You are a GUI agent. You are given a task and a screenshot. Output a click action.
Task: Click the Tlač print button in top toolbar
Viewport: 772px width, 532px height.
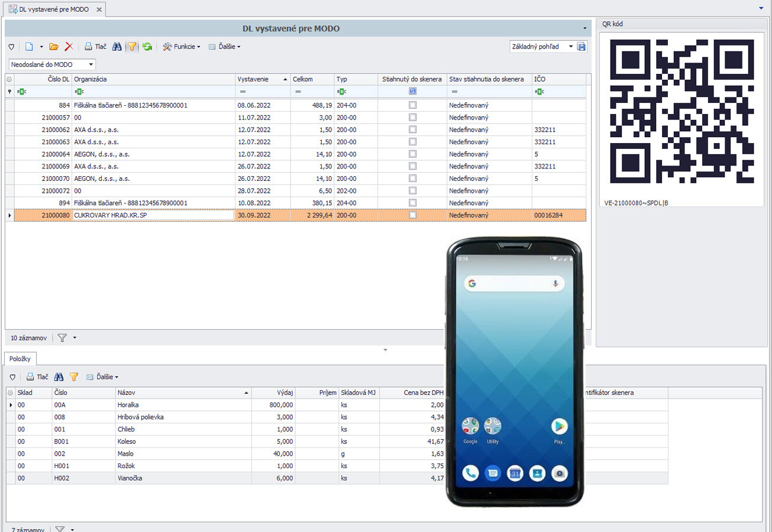click(x=95, y=47)
